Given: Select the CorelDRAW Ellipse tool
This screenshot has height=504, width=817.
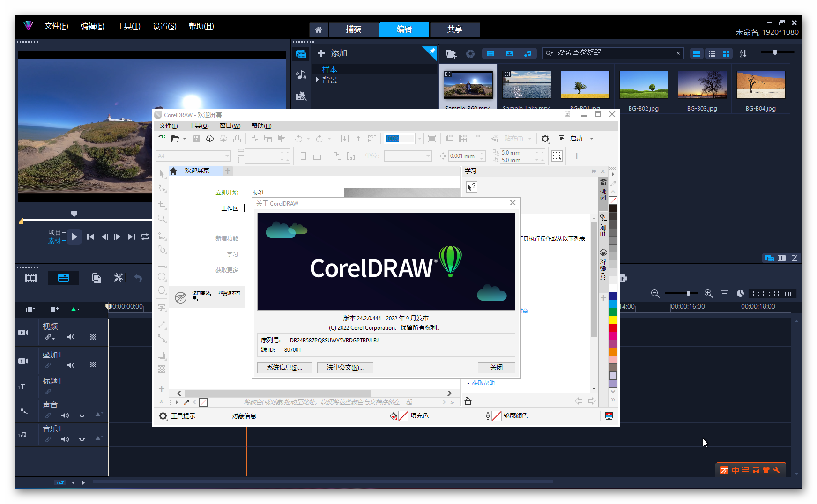Looking at the screenshot, I should pyautogui.click(x=162, y=277).
